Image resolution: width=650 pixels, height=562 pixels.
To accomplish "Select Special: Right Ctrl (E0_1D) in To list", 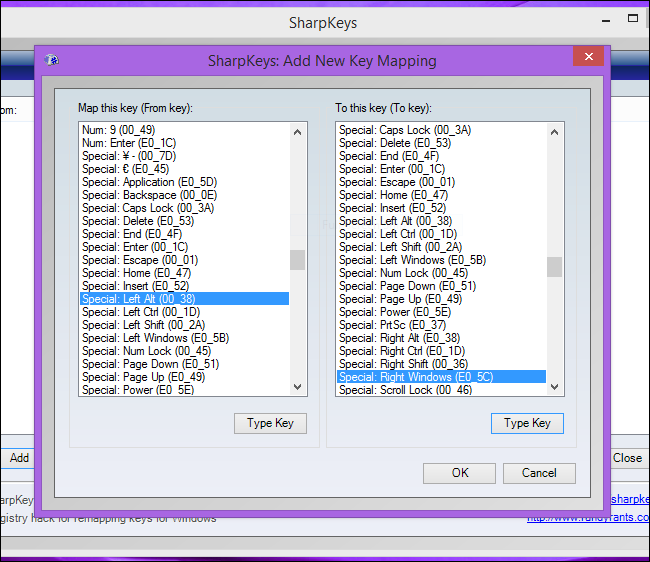I will pyautogui.click(x=441, y=351).
